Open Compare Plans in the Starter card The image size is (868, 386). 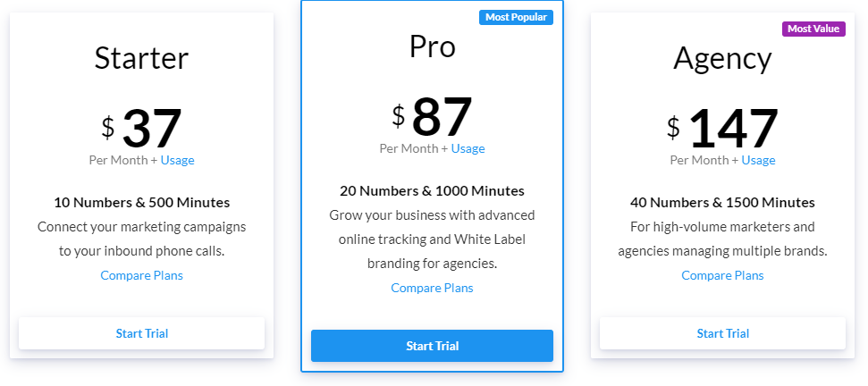click(x=141, y=275)
